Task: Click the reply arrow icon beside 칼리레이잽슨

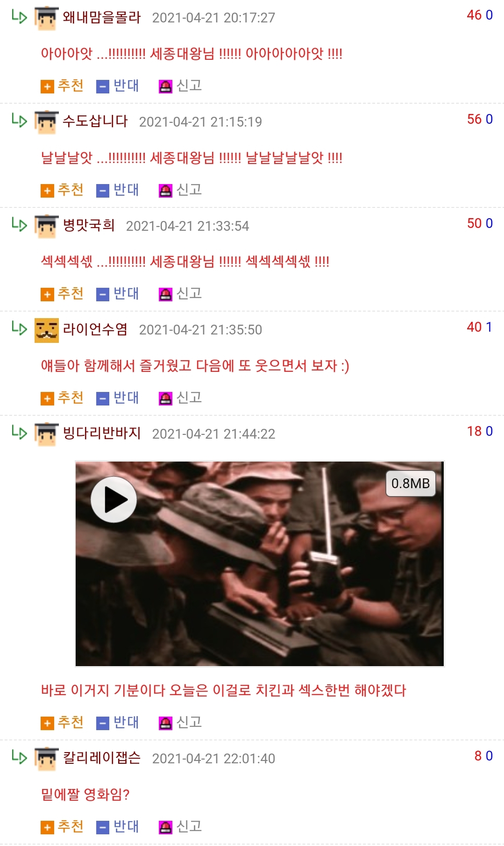Action: click(x=19, y=756)
